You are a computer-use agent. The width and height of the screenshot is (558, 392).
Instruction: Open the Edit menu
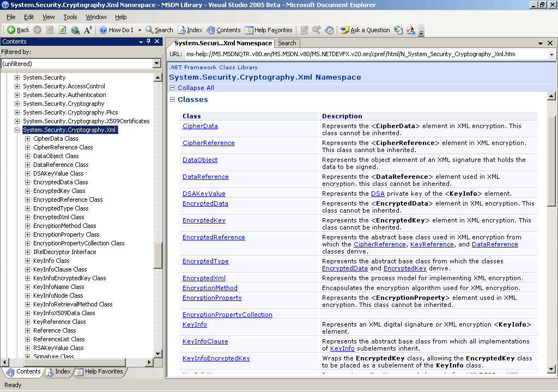tap(29, 17)
